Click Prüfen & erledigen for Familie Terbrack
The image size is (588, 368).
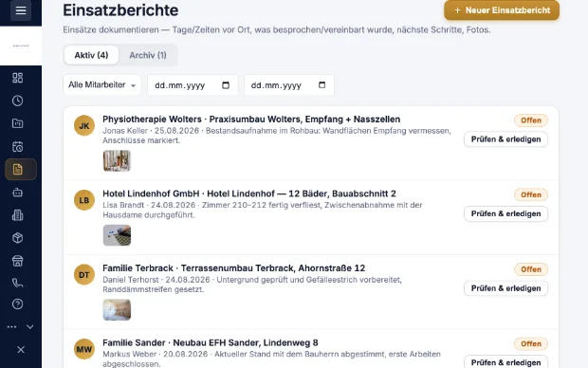pos(505,288)
